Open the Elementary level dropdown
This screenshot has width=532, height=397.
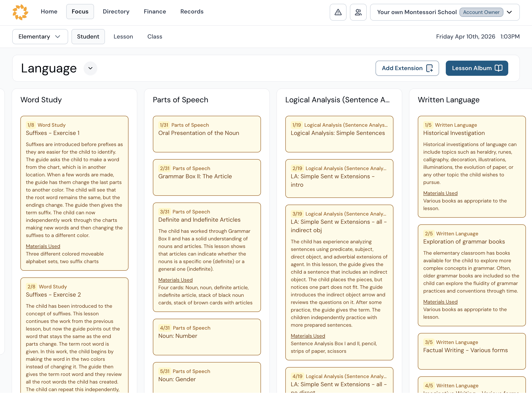tap(40, 37)
